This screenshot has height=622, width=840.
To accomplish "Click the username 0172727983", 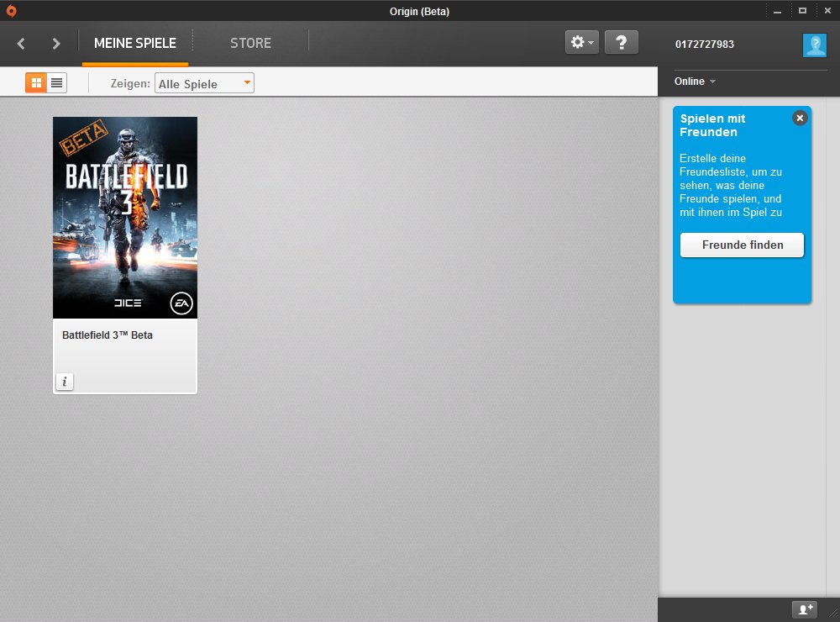I will pyautogui.click(x=705, y=44).
